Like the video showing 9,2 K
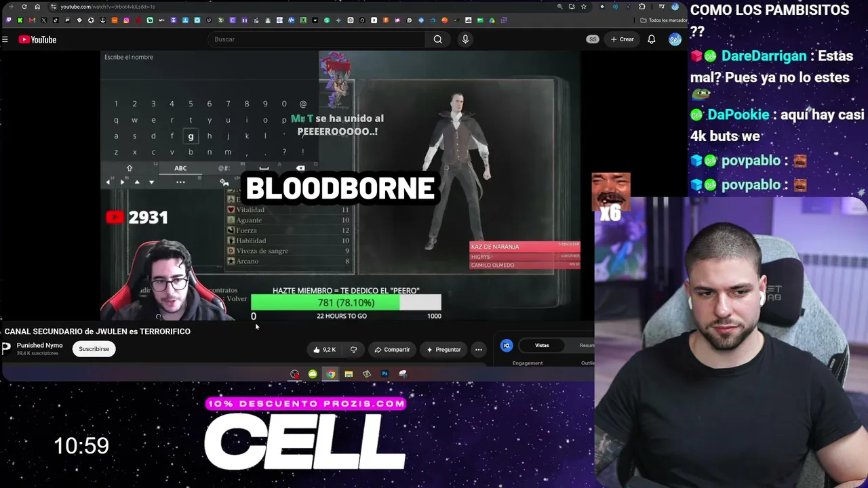Viewport: 868px width, 488px height. [325, 350]
